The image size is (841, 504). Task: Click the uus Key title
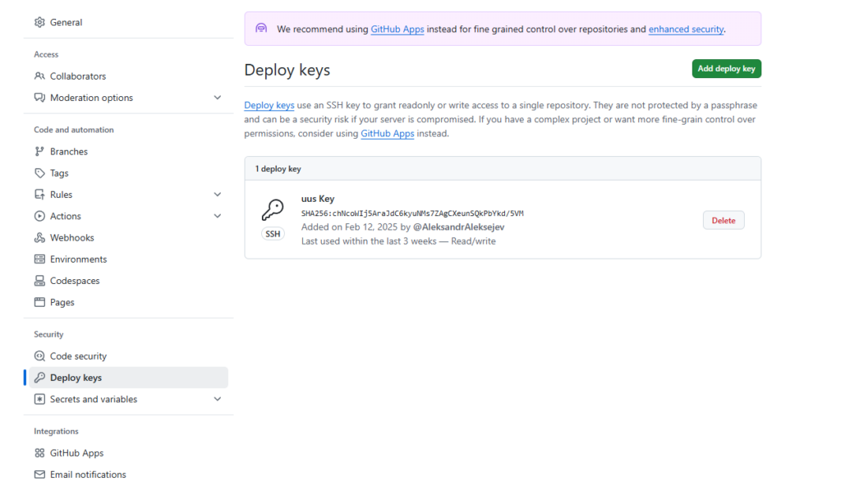(318, 199)
